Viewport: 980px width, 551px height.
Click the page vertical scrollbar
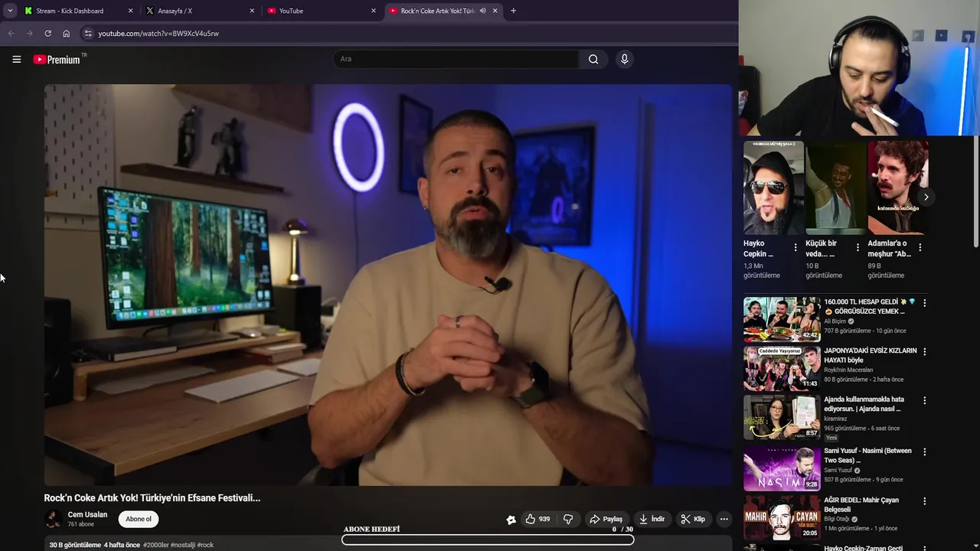point(975,191)
